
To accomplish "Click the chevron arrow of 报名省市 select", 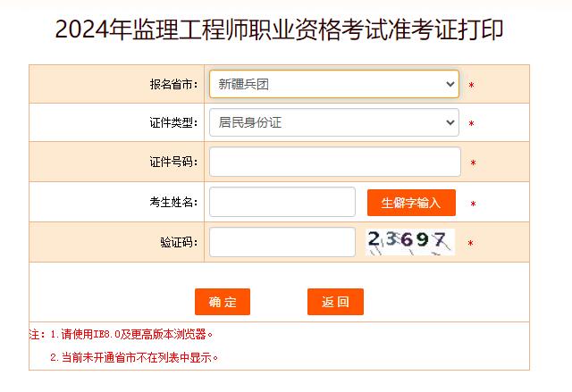I will coord(450,84).
